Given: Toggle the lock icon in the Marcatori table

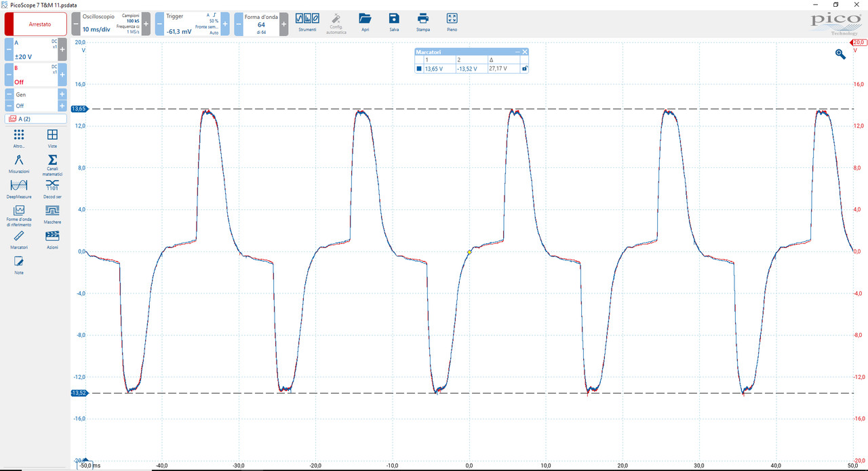Looking at the screenshot, I should pyautogui.click(x=524, y=68).
